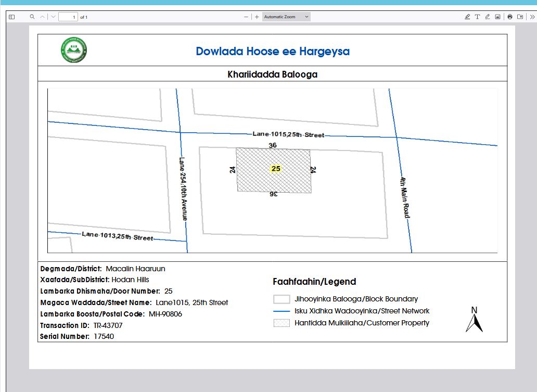Click the 'Lane 1015,25th Street' map label
The image size is (537, 392).
pos(288,134)
